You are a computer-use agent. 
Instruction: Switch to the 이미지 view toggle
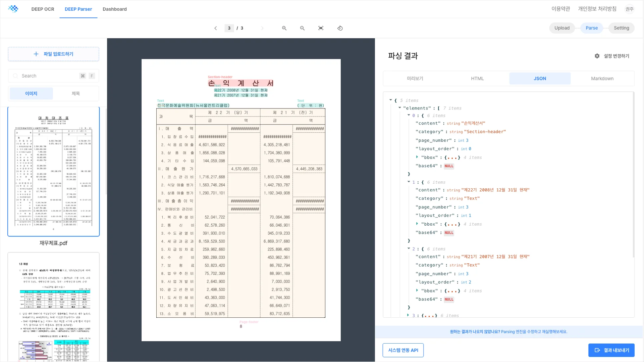[x=31, y=93]
